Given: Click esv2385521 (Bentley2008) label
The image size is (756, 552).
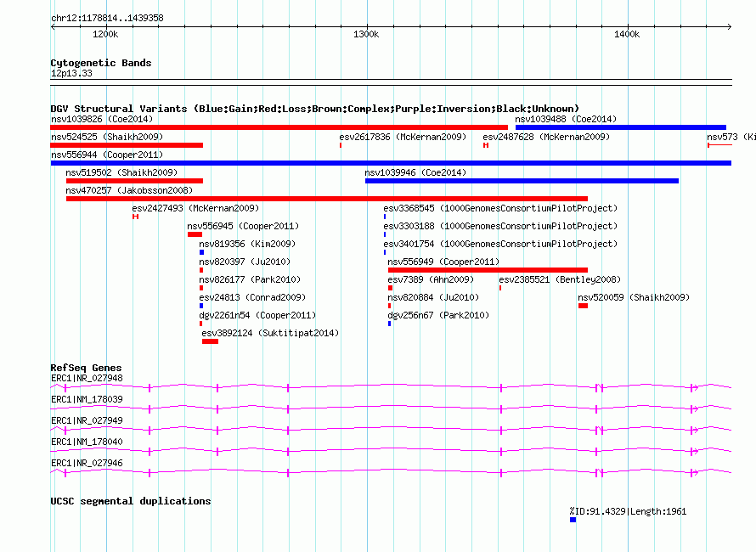Looking at the screenshot, I should (560, 279).
